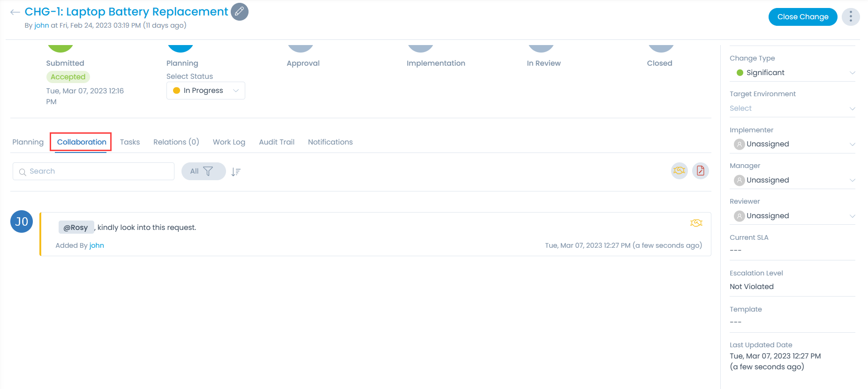Click the Close Change button
868x389 pixels.
pyautogui.click(x=803, y=17)
